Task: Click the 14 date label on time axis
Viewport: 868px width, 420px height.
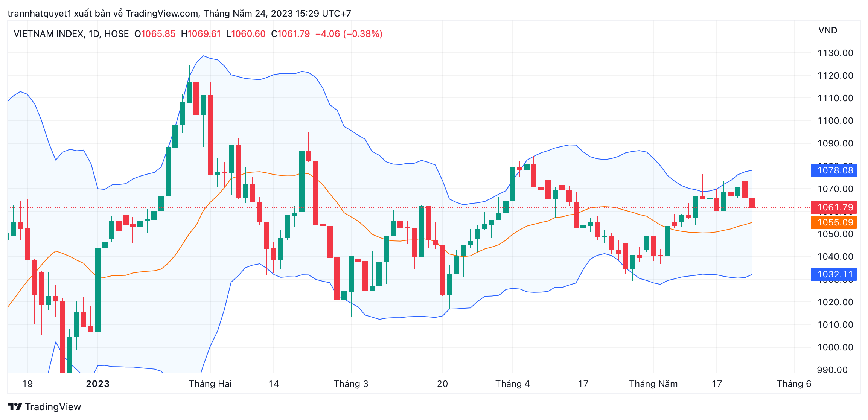Action: [x=274, y=384]
